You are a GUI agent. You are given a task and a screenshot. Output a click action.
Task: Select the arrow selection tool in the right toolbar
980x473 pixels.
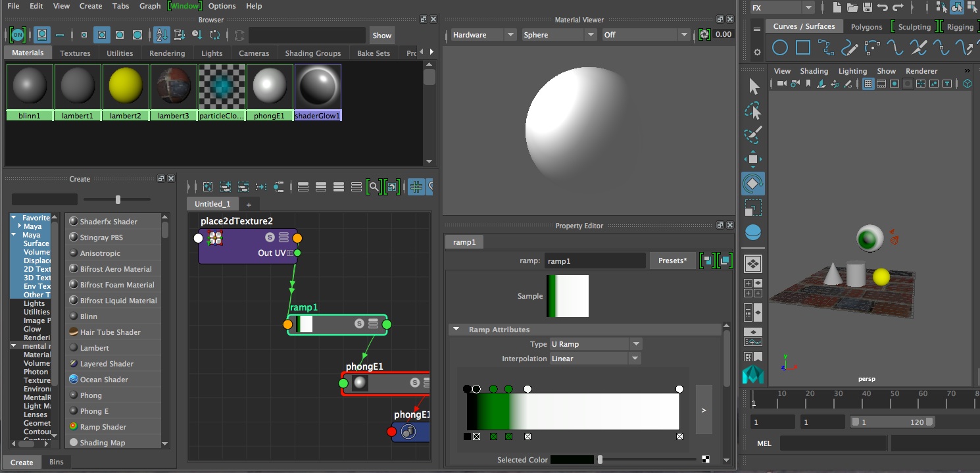coord(752,86)
